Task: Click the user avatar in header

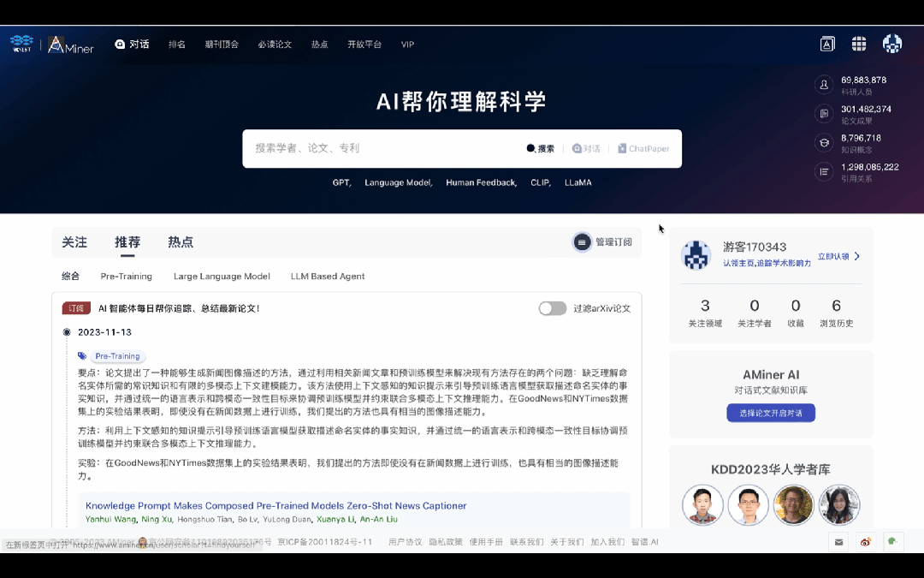Action: [x=892, y=44]
